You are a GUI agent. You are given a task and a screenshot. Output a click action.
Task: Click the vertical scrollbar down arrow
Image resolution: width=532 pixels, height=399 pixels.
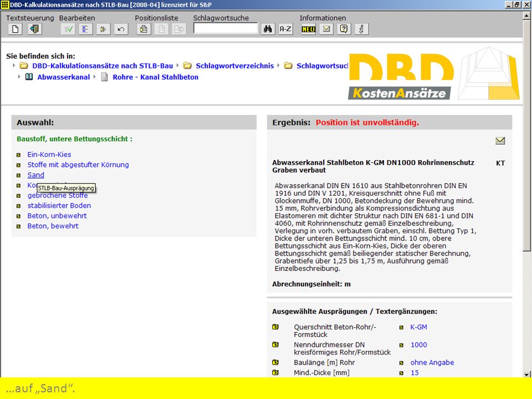(526, 374)
